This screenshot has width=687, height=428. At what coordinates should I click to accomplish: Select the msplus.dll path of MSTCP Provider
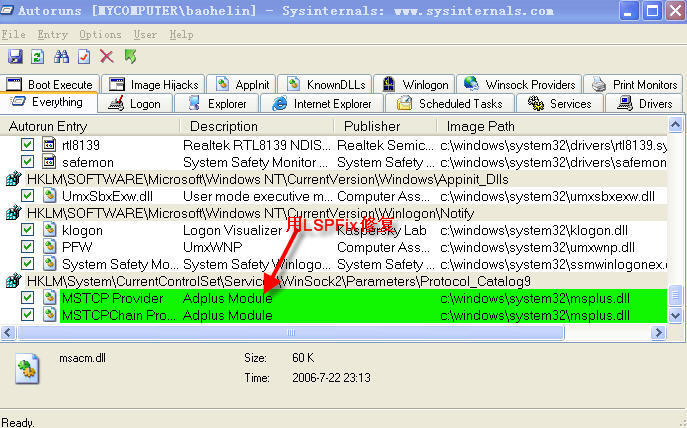point(535,298)
